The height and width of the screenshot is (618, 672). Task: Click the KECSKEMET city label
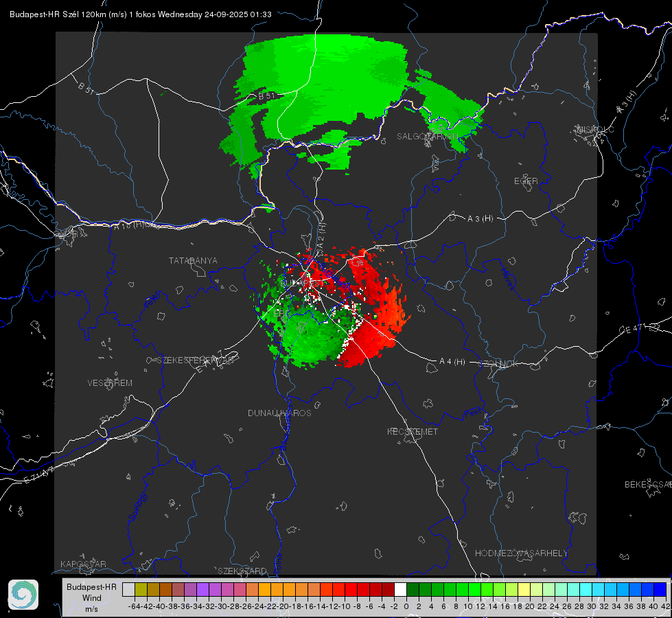(413, 431)
